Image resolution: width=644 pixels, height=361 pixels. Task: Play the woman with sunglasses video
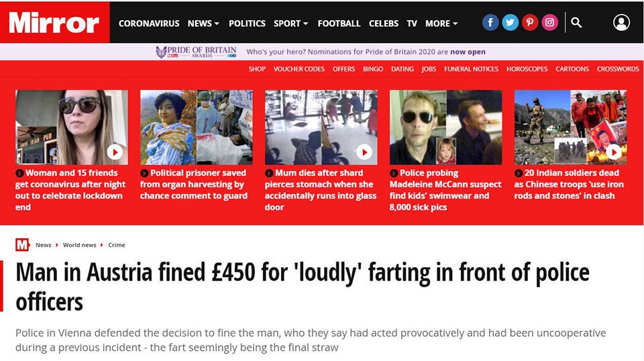point(115,152)
